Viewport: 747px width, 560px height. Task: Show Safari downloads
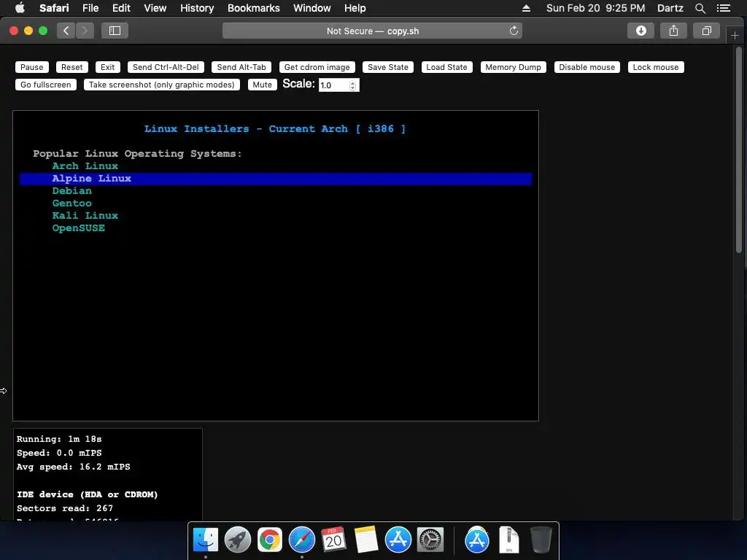(x=640, y=31)
